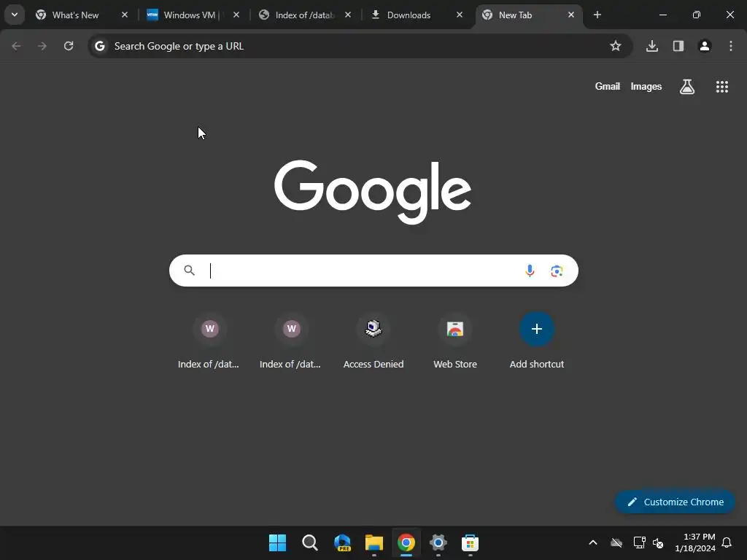
Task: Reload the current page
Action: coord(69,46)
